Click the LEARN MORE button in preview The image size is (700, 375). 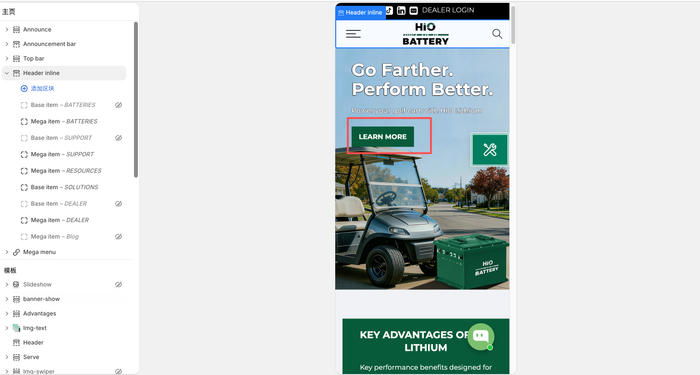click(x=383, y=137)
